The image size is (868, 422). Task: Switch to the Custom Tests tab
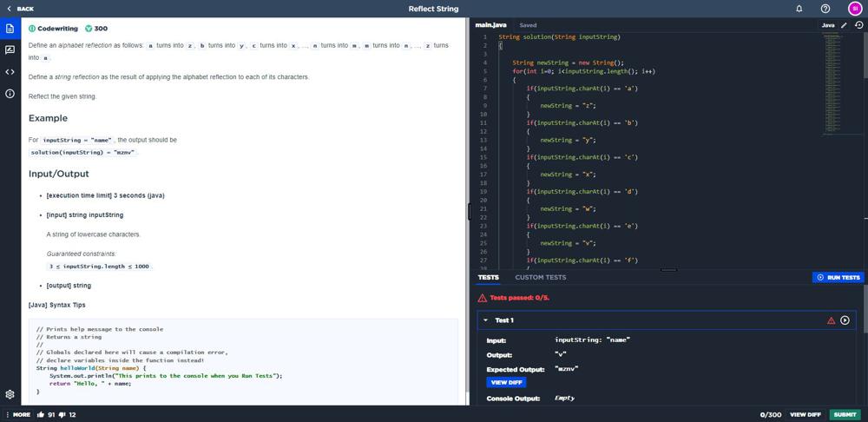tap(540, 278)
